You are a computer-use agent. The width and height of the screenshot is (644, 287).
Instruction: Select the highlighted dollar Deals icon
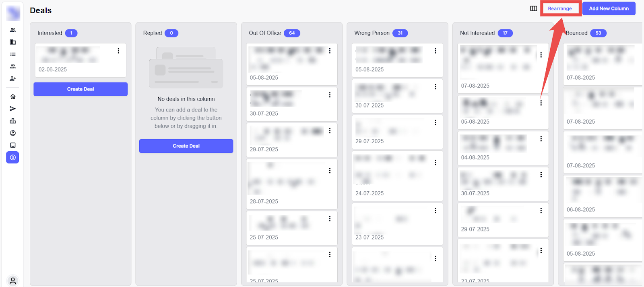pos(13,157)
